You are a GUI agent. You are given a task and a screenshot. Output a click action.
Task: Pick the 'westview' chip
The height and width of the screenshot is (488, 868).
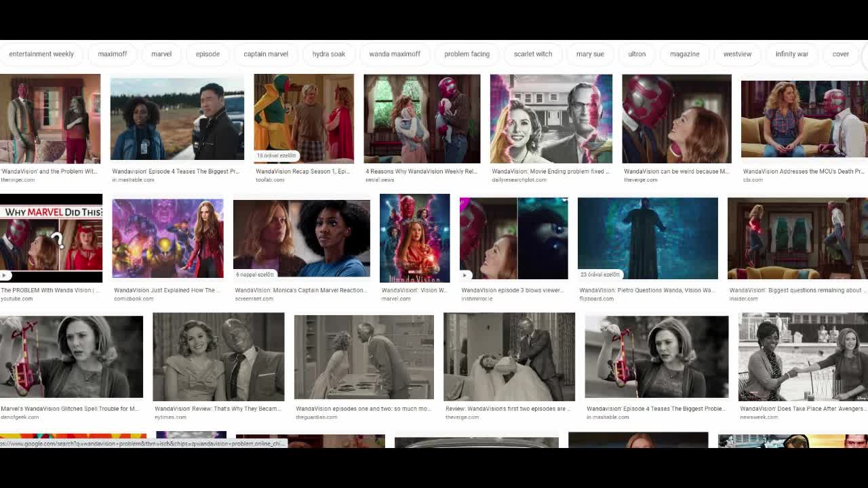737,54
